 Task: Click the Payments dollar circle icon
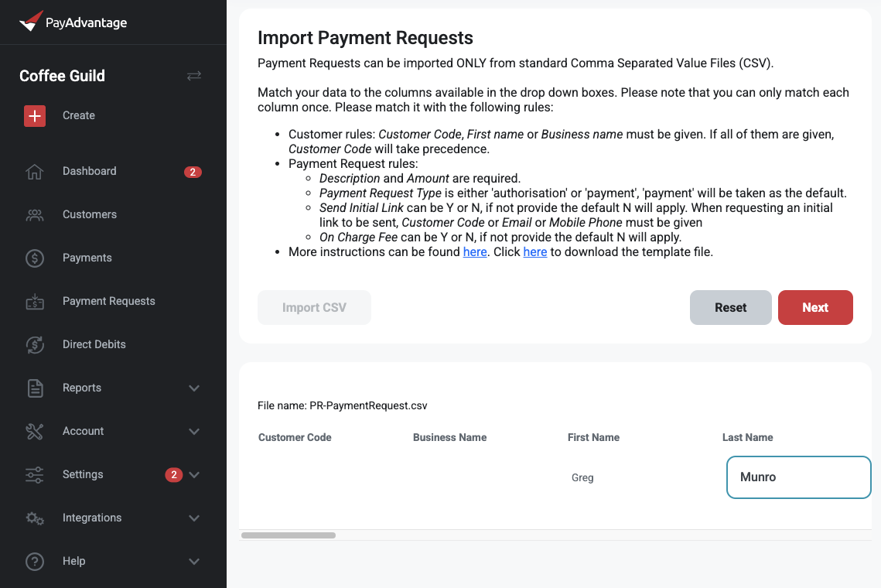click(35, 258)
